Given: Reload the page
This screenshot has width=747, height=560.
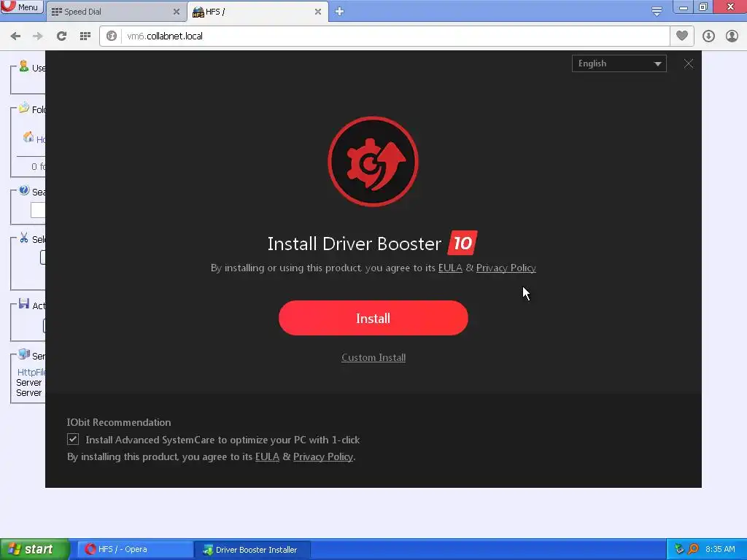Looking at the screenshot, I should pyautogui.click(x=61, y=36).
